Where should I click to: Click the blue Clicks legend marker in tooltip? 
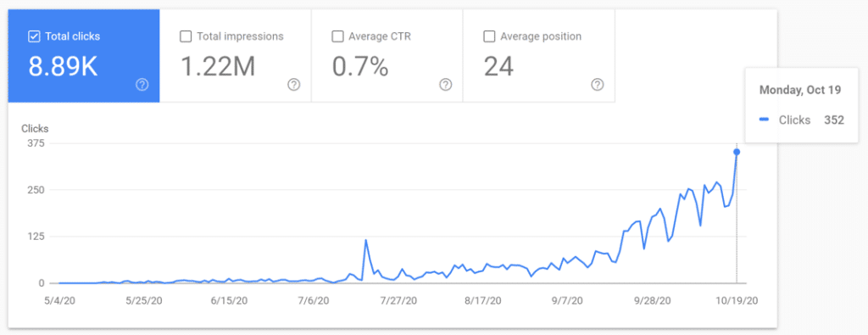coord(764,120)
